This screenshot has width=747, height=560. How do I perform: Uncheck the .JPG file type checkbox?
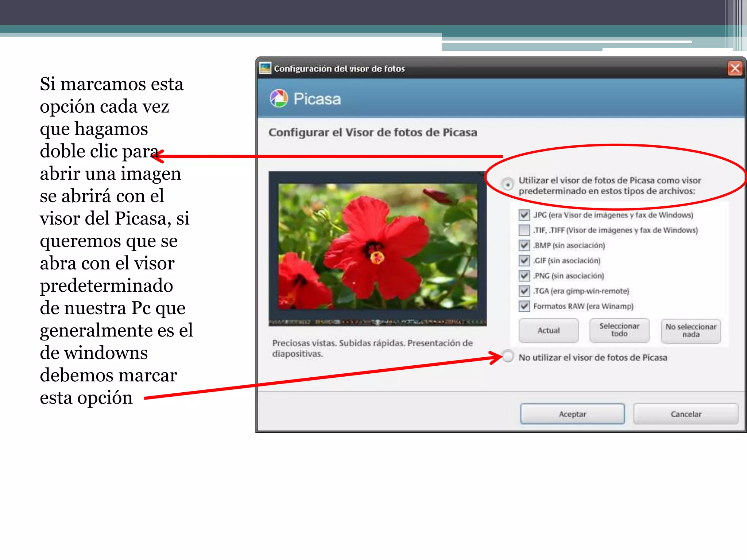pyautogui.click(x=524, y=215)
